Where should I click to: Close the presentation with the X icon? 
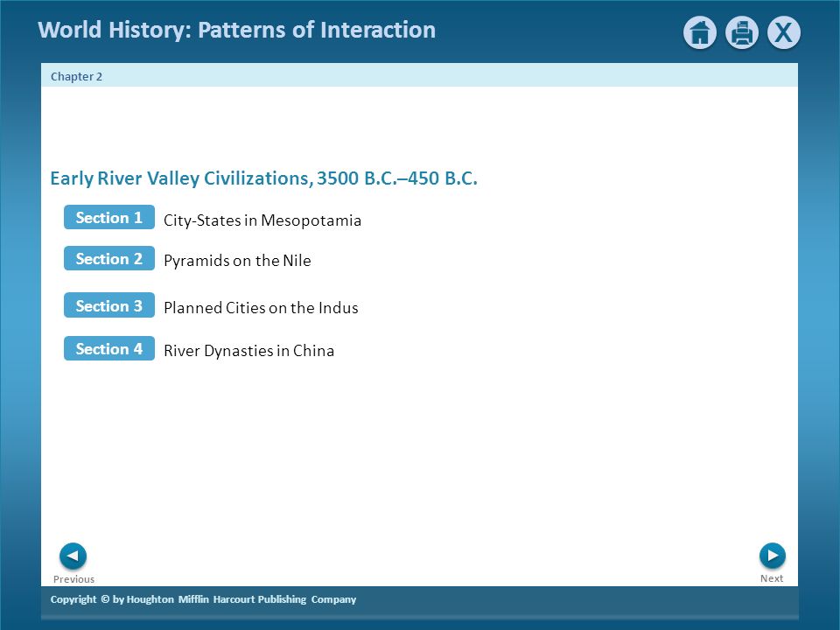(x=784, y=32)
